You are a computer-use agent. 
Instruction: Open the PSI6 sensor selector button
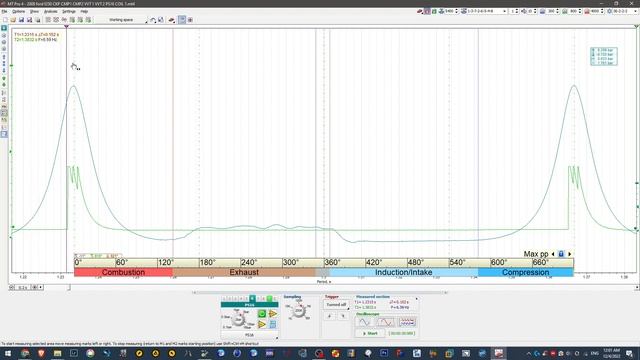click(x=249, y=335)
